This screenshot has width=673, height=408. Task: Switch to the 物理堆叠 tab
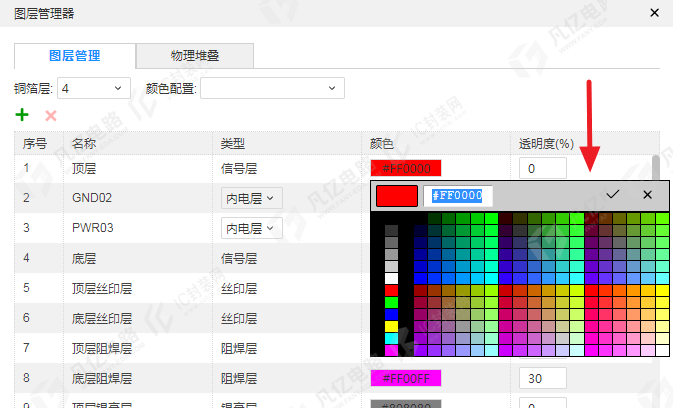(x=195, y=56)
